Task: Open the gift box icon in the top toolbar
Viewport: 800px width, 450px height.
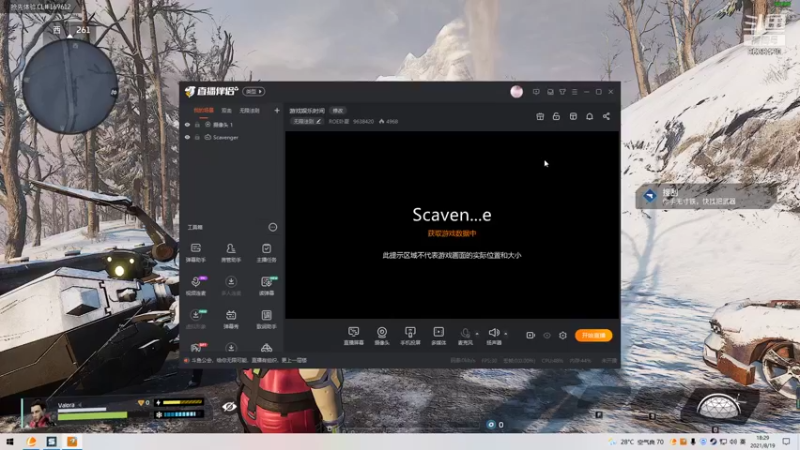Action: click(540, 116)
